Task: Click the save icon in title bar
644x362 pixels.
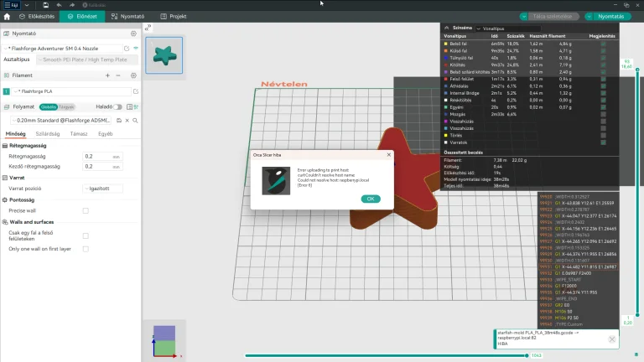Action: (x=45, y=5)
